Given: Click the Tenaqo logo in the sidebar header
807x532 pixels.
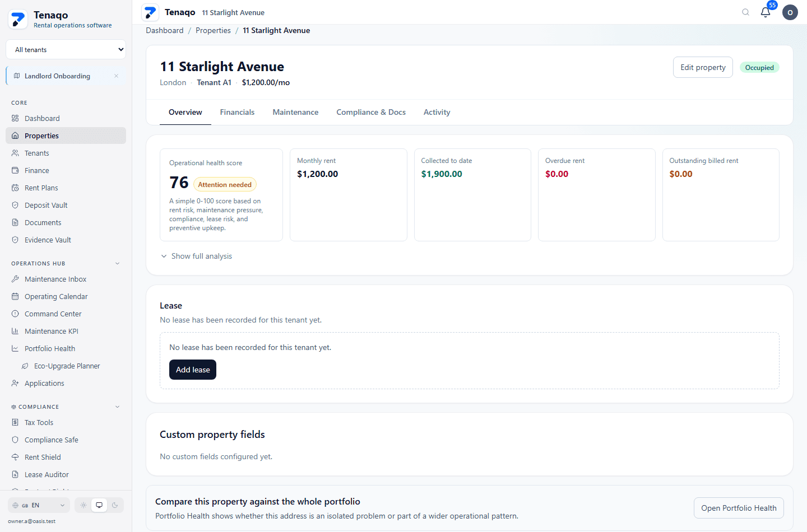Looking at the screenshot, I should (x=18, y=20).
